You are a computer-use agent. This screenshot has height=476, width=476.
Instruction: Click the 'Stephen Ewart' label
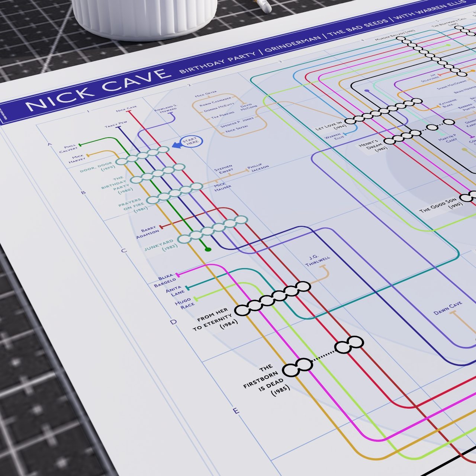[223, 168]
